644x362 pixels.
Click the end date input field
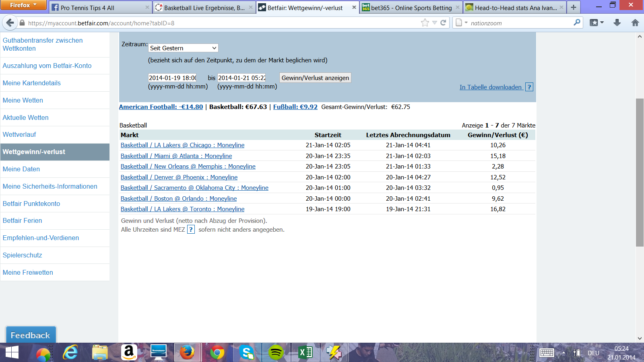[242, 78]
